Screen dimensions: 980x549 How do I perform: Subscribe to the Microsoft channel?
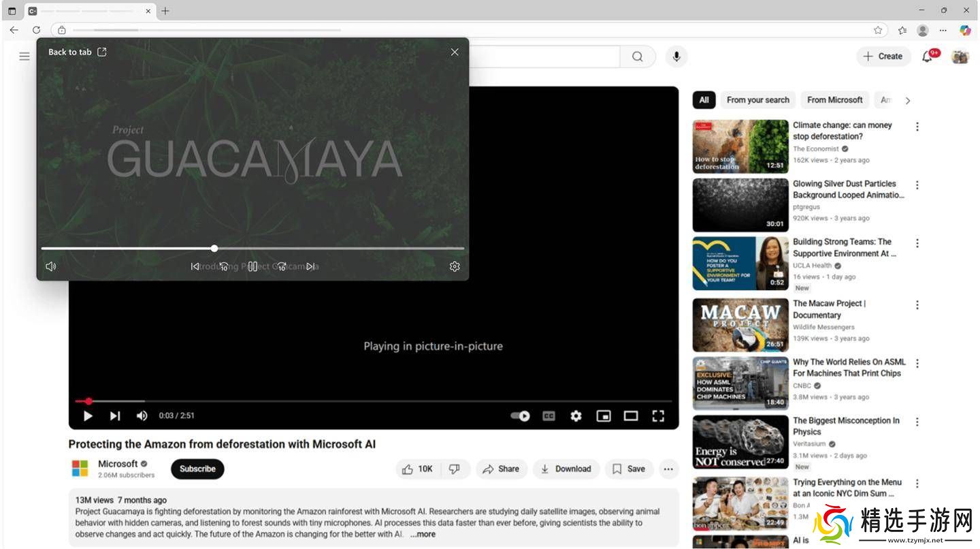[x=197, y=469]
